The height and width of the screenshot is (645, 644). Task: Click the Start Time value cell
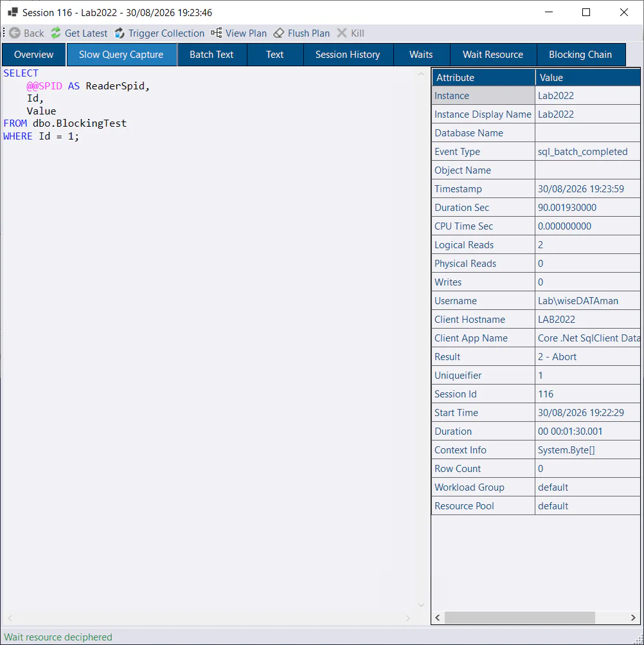click(x=587, y=413)
